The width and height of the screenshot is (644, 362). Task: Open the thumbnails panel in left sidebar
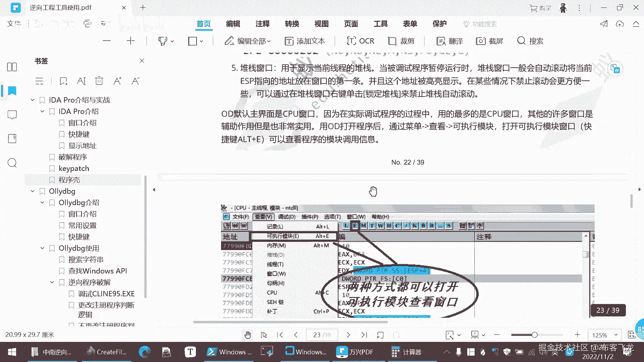[x=12, y=67]
